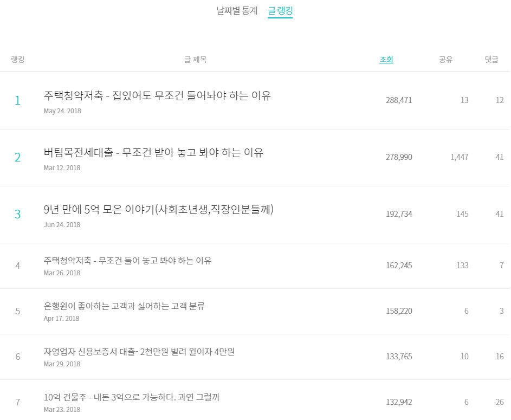Image resolution: width=511 pixels, height=420 pixels.
Task: Open post 은행원이 좋아하는 고객과 싫어하는 고객 분류
Action: tap(125, 306)
